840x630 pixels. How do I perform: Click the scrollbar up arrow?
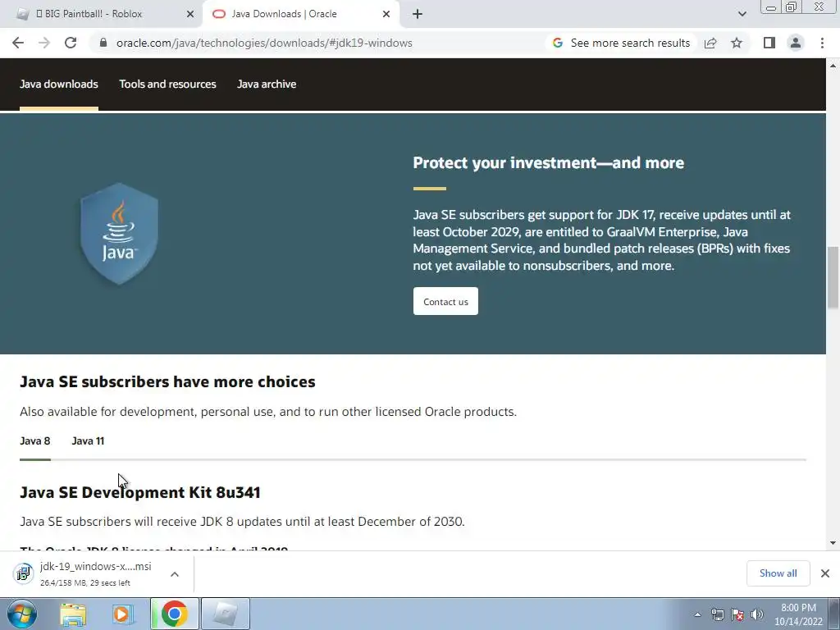[833, 66]
